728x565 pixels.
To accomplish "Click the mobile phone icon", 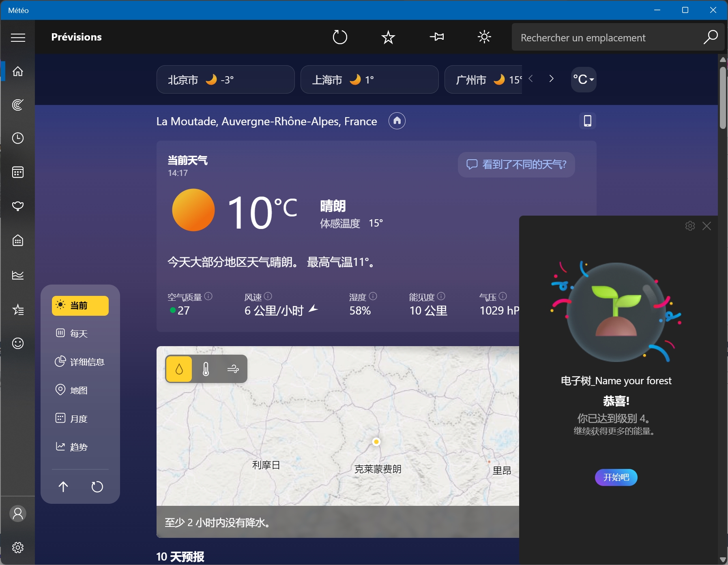I will click(x=588, y=121).
